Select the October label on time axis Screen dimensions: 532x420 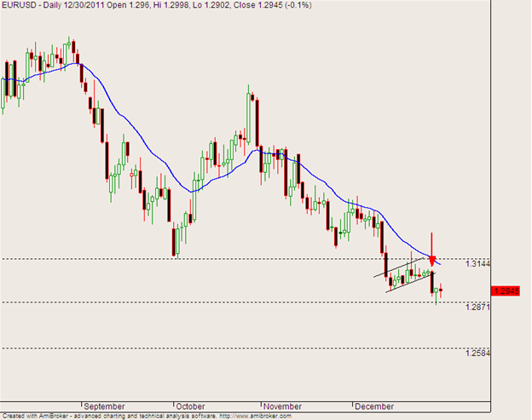click(194, 406)
